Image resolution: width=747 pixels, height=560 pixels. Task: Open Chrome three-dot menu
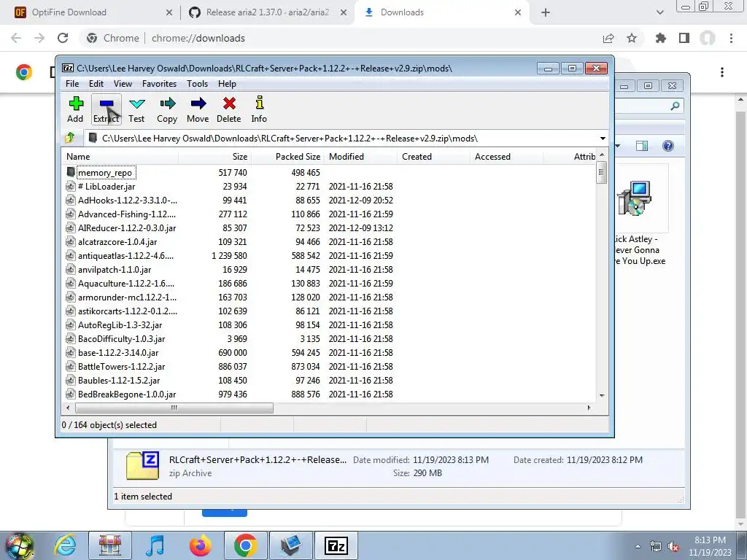pos(731,38)
